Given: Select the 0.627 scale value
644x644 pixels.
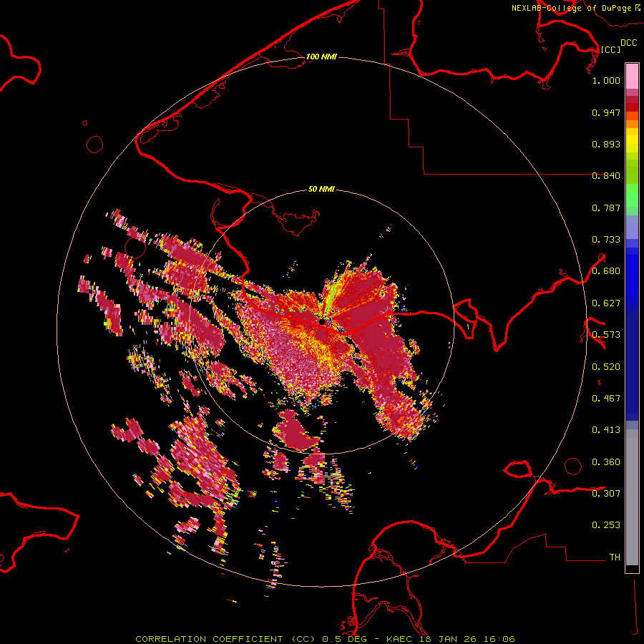Looking at the screenshot, I should pyautogui.click(x=606, y=303).
